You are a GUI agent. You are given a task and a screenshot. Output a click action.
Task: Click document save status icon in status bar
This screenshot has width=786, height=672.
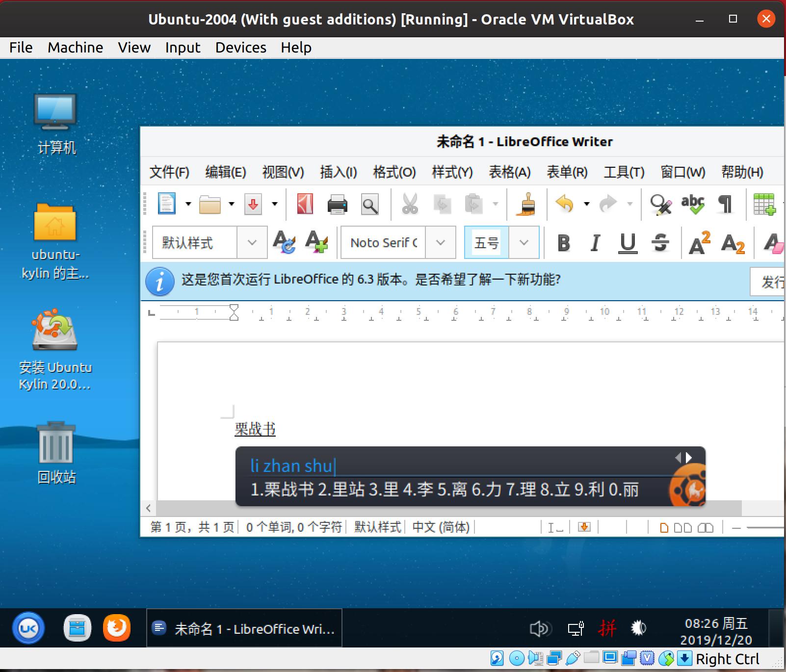click(x=584, y=527)
